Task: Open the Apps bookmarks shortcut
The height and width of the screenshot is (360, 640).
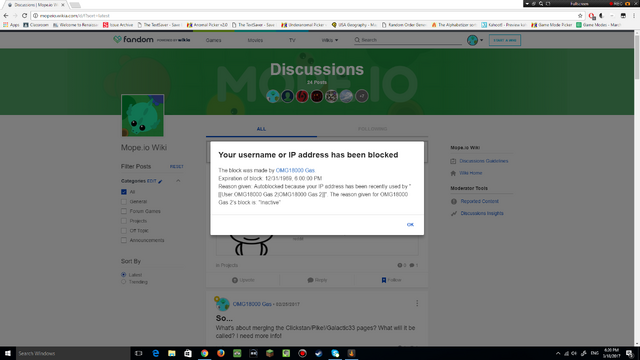Action: pyautogui.click(x=11, y=25)
